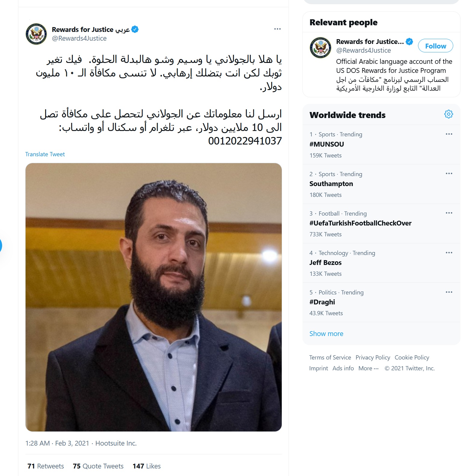Click Relevant people Rewards for Justice avatar

(x=321, y=48)
